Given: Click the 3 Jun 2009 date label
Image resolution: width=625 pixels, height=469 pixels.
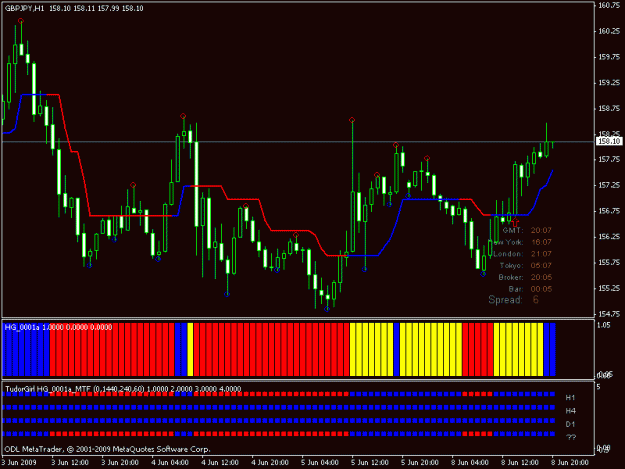Looking at the screenshot, I should click(19, 463).
